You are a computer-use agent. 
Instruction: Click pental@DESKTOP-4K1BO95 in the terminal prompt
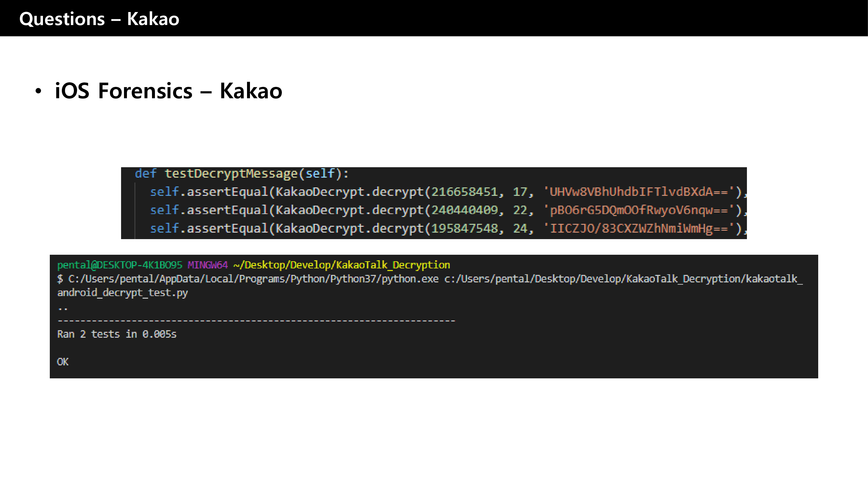(119, 265)
